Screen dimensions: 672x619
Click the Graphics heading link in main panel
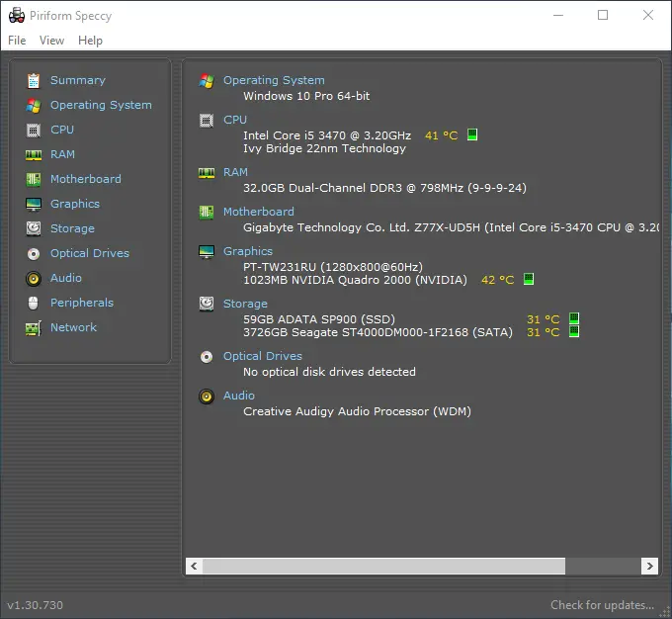click(x=248, y=251)
